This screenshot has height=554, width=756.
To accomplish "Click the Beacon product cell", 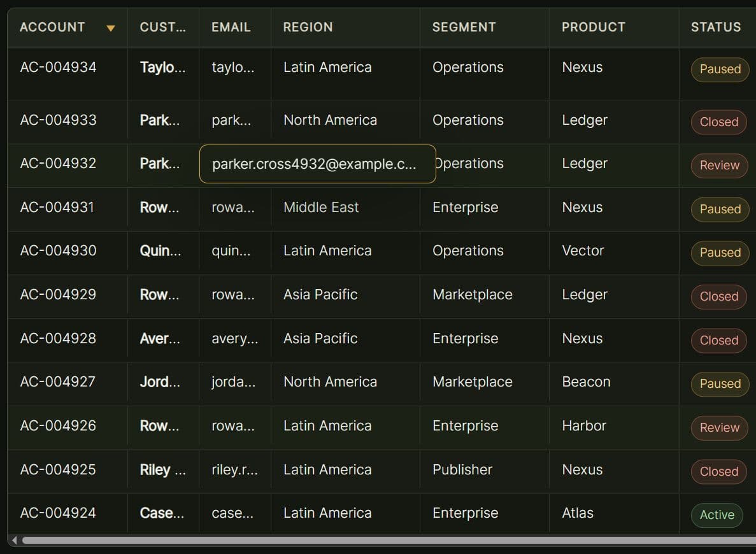I will (x=586, y=382).
